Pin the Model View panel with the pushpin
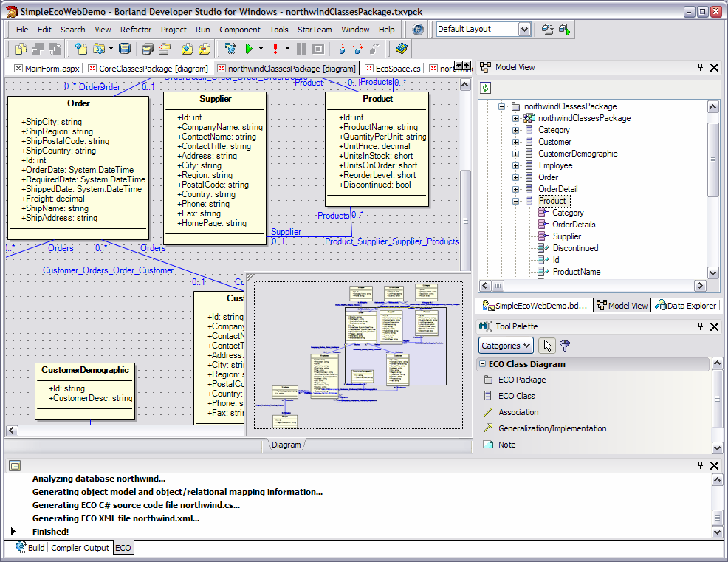Viewport: 728px width, 562px height. click(700, 67)
